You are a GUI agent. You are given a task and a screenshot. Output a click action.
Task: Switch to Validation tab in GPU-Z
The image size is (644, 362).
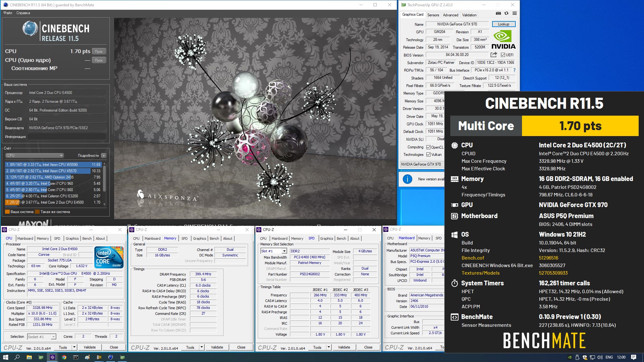(x=469, y=15)
